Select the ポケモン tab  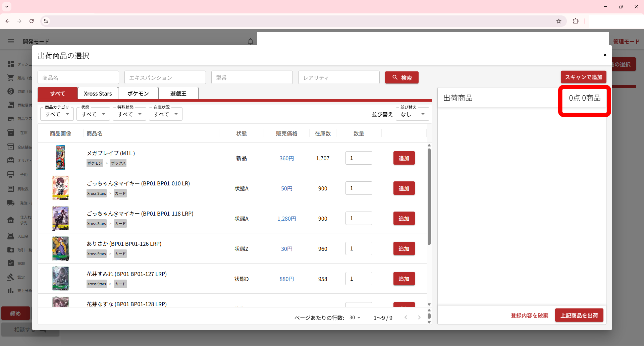click(138, 94)
